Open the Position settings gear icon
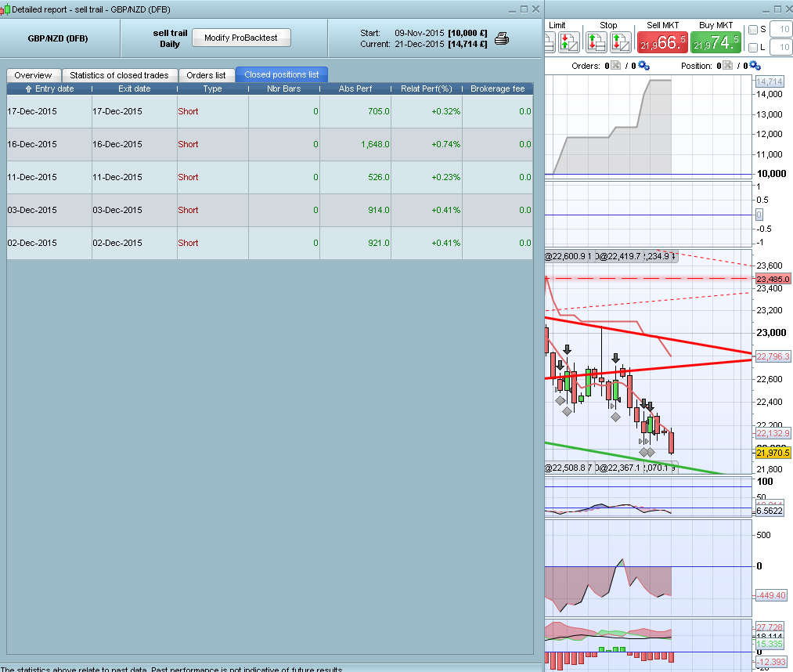 coord(755,65)
